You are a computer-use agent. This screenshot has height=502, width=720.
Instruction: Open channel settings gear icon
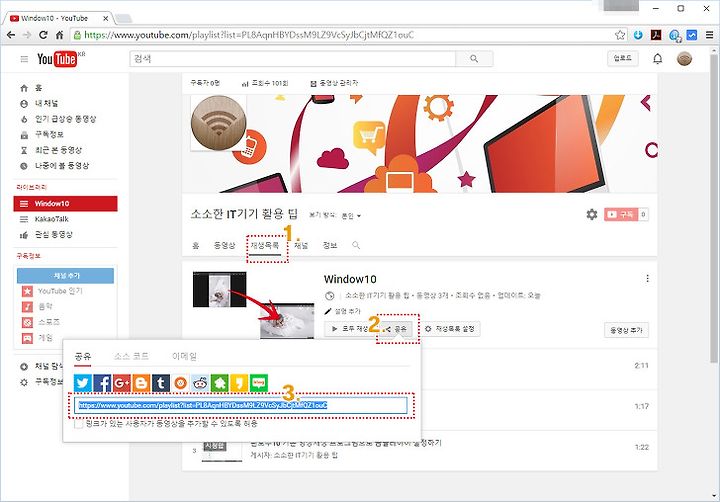[x=592, y=214]
